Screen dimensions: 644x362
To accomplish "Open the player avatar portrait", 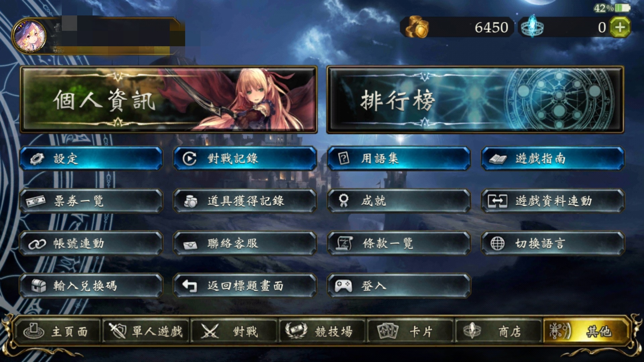I will [x=30, y=36].
